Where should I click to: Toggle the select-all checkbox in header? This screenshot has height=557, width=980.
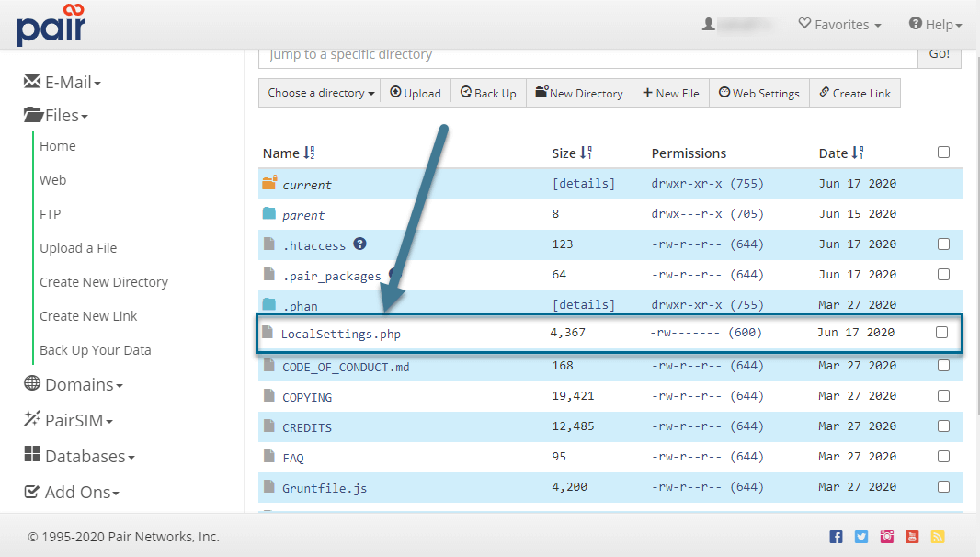[x=943, y=153]
